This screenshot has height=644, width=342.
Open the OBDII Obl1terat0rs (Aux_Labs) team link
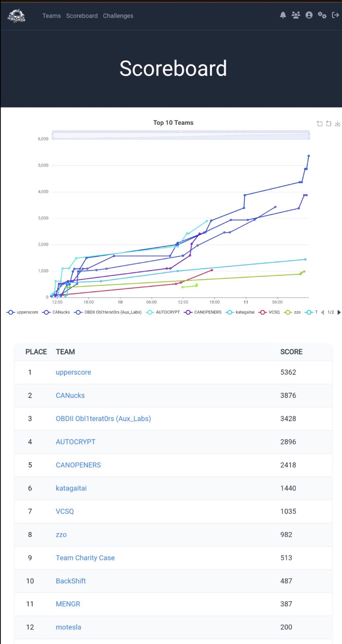click(103, 419)
